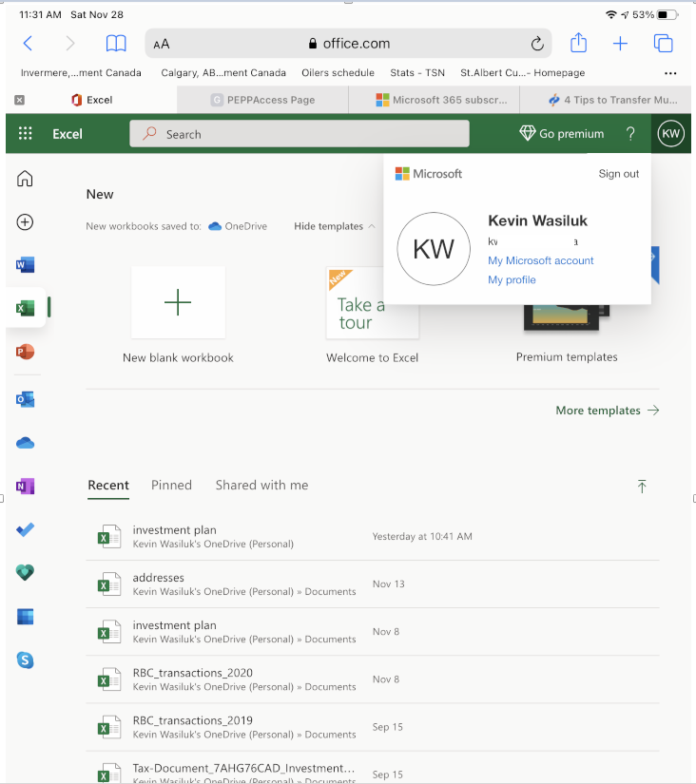Open RBC_transactions_2020 workbook
696x784 pixels.
[x=373, y=679]
